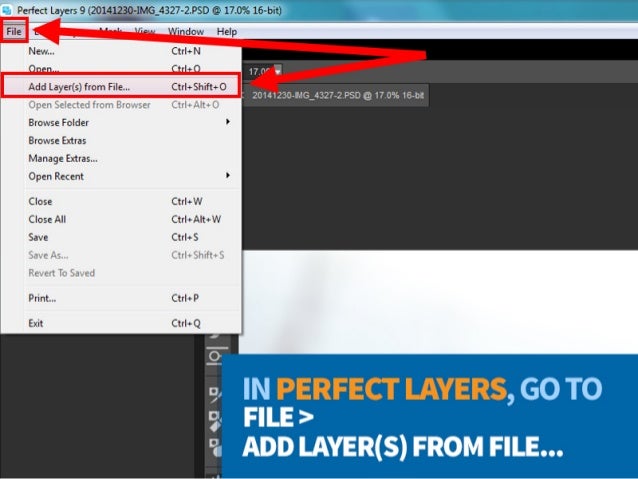638x479 pixels.
Task: Choose New... from the File menu
Action: 121,51
